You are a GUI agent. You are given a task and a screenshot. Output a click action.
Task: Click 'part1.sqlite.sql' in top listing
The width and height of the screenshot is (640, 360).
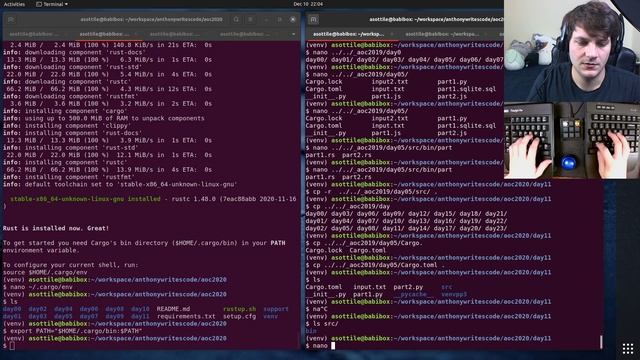(467, 89)
